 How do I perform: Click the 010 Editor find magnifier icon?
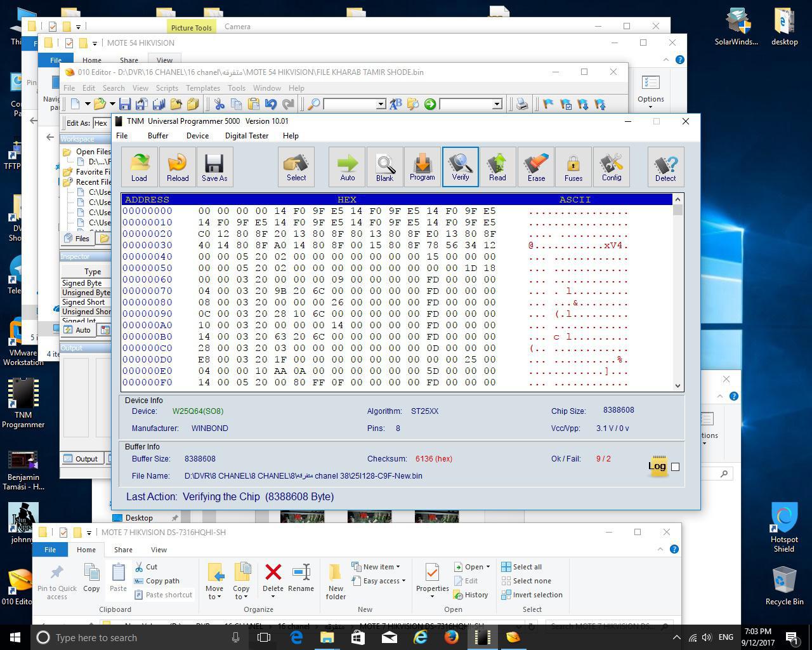click(x=313, y=104)
